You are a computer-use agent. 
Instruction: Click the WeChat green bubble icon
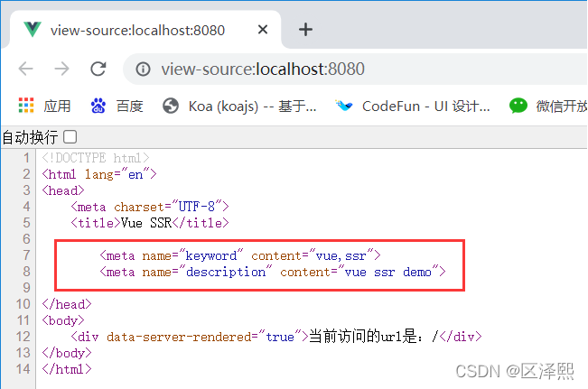518,106
